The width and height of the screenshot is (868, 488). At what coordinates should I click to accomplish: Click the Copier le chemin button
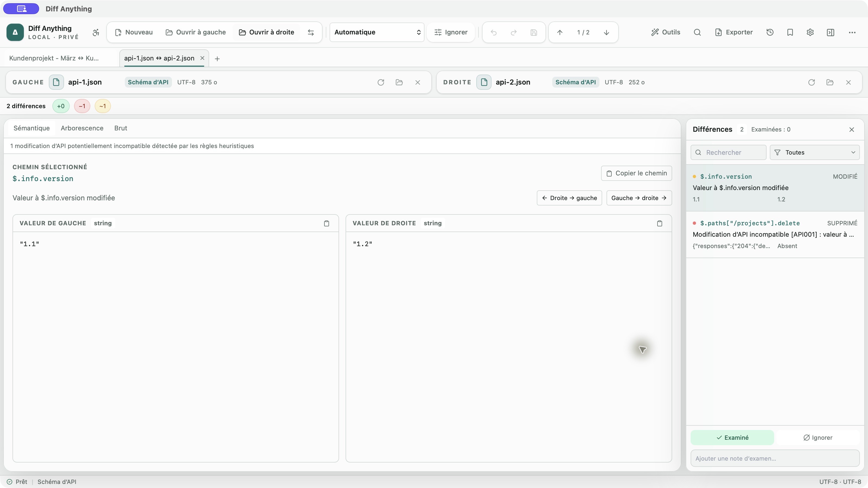tap(637, 173)
